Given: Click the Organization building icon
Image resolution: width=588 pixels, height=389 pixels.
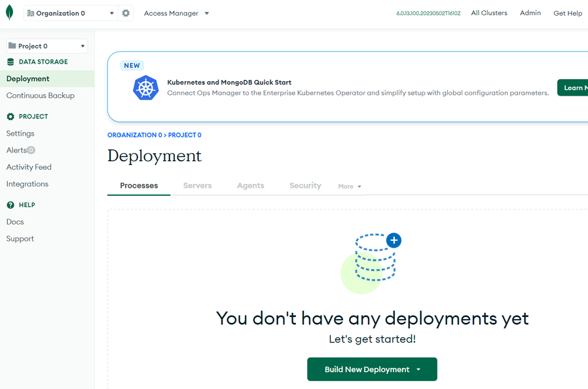Looking at the screenshot, I should 31,14.
